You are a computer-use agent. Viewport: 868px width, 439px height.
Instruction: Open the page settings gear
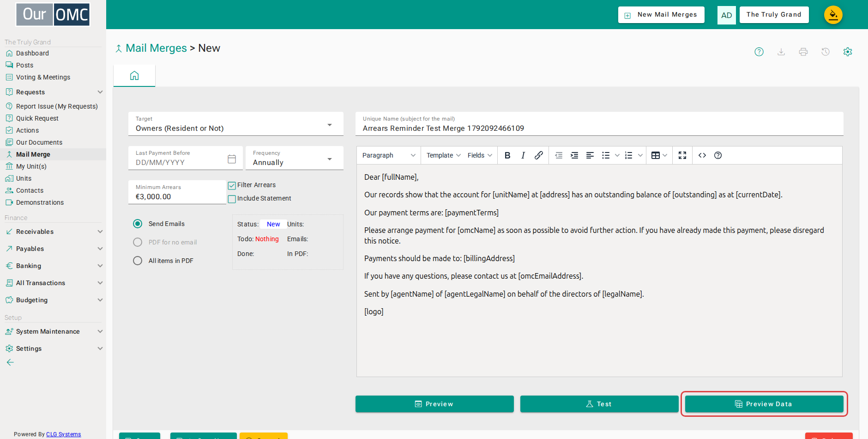(x=848, y=52)
